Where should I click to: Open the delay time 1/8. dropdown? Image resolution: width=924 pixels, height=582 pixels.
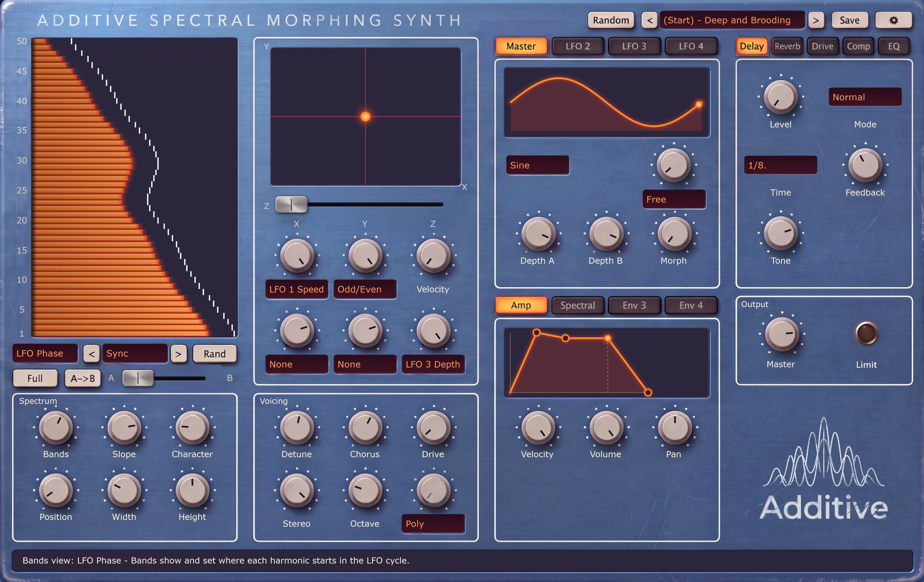coord(780,165)
